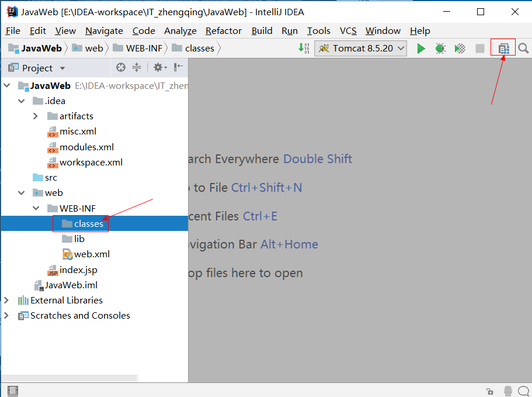Expand the artifacts folder arrow
532x397 pixels.
(36, 116)
